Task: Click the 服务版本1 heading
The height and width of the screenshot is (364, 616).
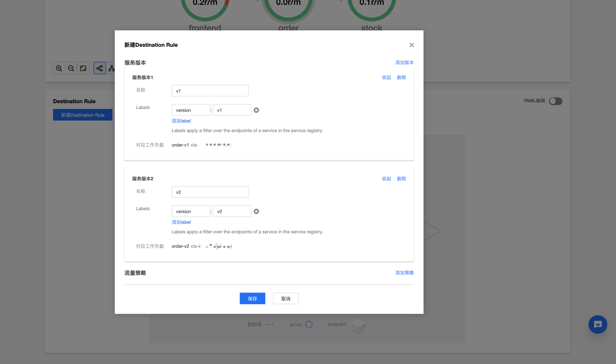Action: pos(142,78)
